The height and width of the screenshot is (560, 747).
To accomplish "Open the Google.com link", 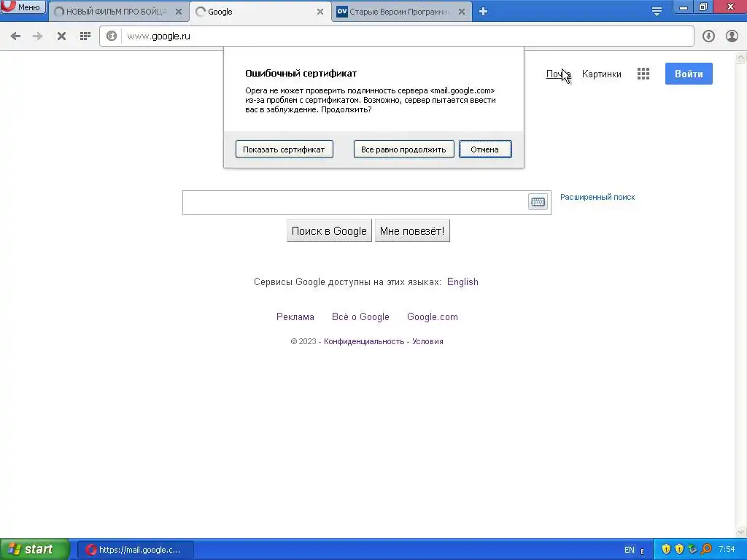I will click(433, 317).
